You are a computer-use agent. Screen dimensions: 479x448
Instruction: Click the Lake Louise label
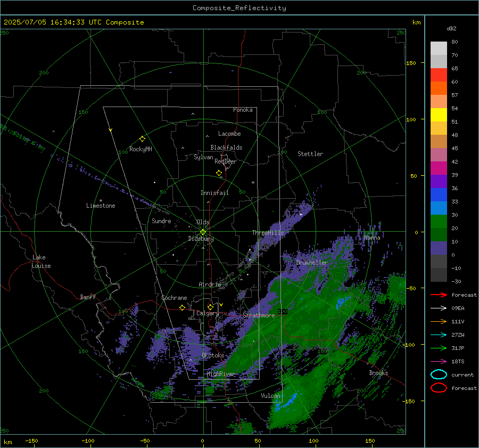(x=41, y=262)
